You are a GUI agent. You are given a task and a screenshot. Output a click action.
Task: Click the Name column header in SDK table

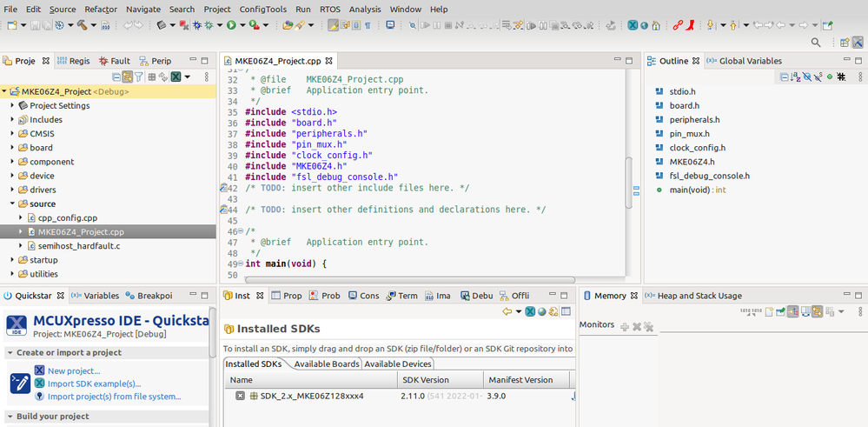310,380
